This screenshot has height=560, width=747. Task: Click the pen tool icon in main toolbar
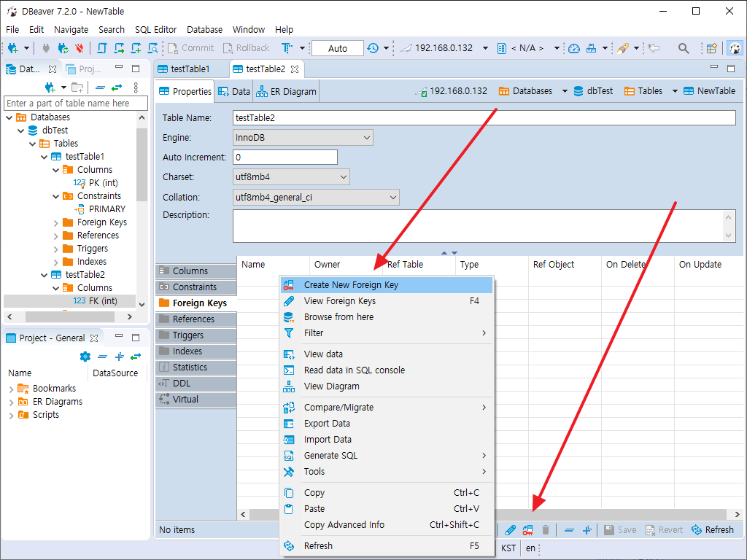[623, 48]
